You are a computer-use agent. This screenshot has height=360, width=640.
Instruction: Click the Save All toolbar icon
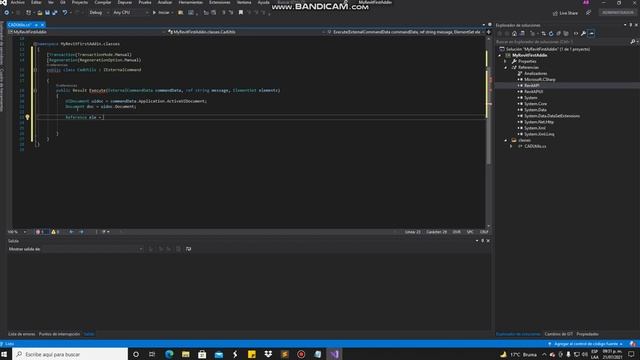tap(55, 13)
